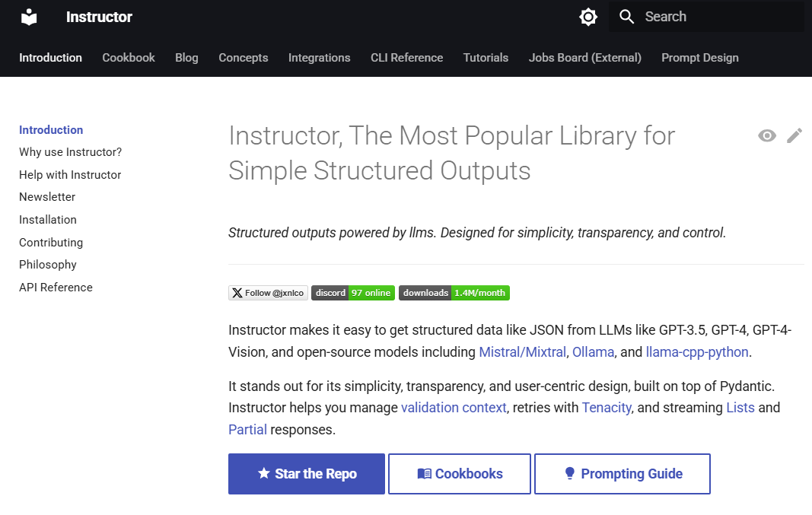The image size is (812, 515).
Task: Star the Repo button
Action: coord(307,474)
